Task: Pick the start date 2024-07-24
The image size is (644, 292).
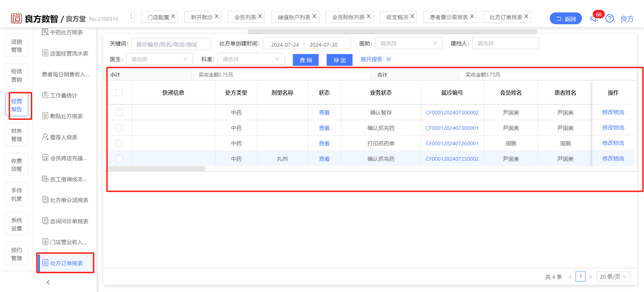Action: (285, 44)
